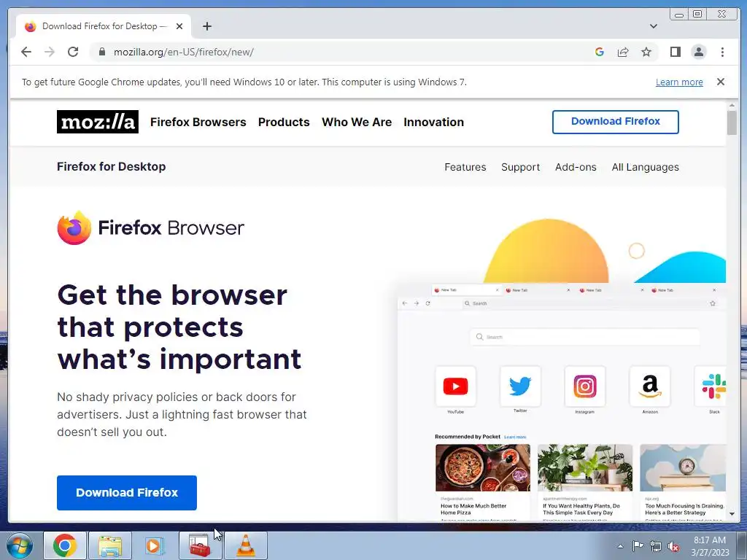This screenshot has width=747, height=560.
Task: Open a new tab with the plus button
Action: 206,26
